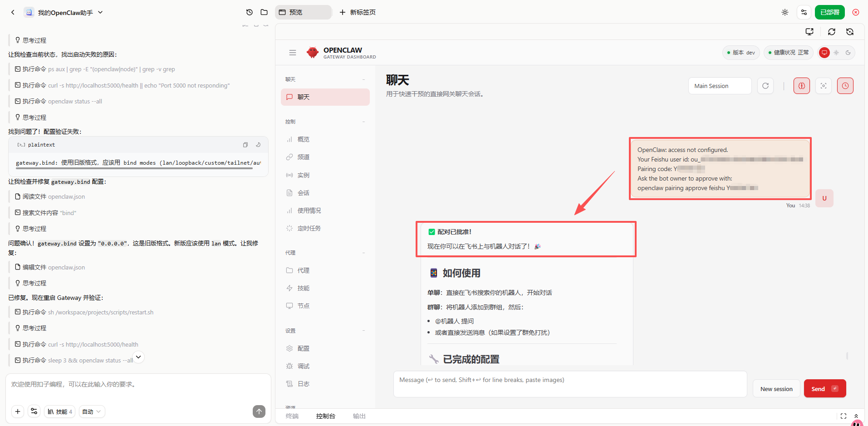Screen dimensions: 868x426
Task: Expand the 我的OpenClaw助手 project dropdown
Action: [100, 12]
